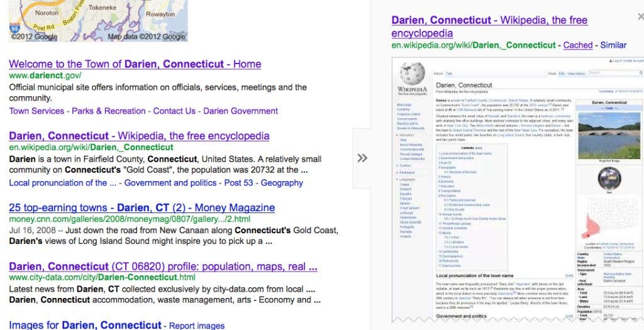This screenshot has height=330, width=644.
Task: Open Welcome to the Town of Darien link
Action: pos(135,64)
